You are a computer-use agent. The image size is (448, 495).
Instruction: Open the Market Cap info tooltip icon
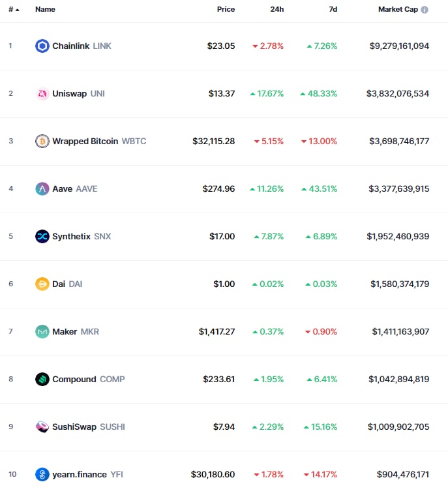click(425, 10)
